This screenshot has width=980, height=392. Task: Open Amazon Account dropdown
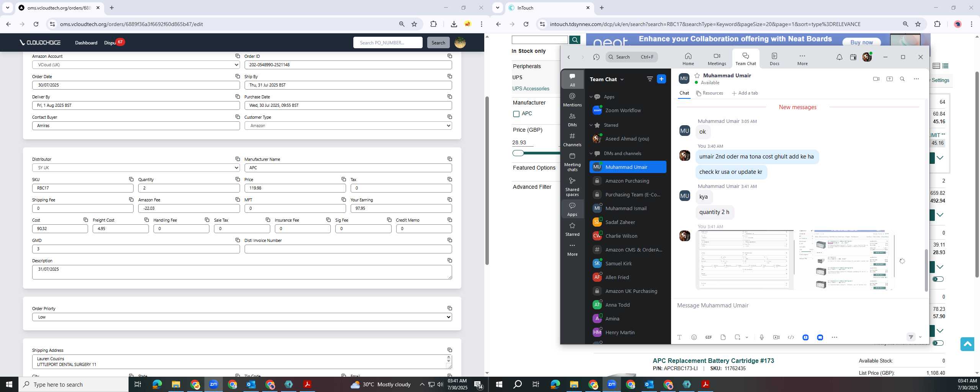tap(136, 65)
